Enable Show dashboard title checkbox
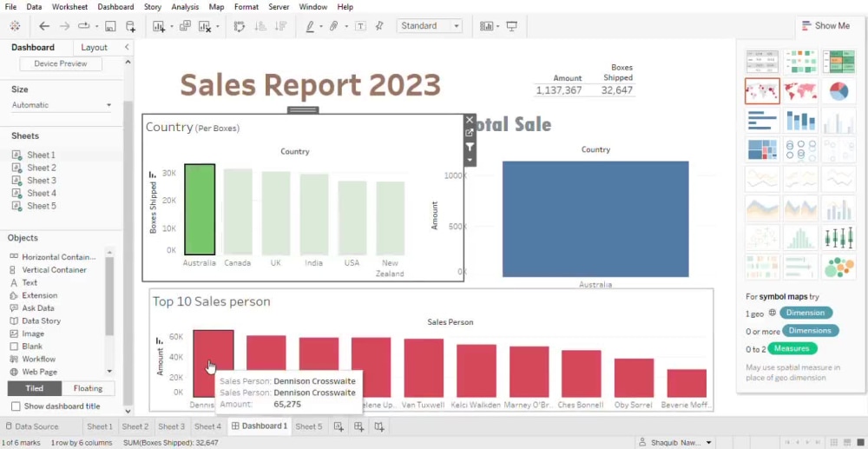Viewport: 868px width, 449px height. [x=16, y=406]
